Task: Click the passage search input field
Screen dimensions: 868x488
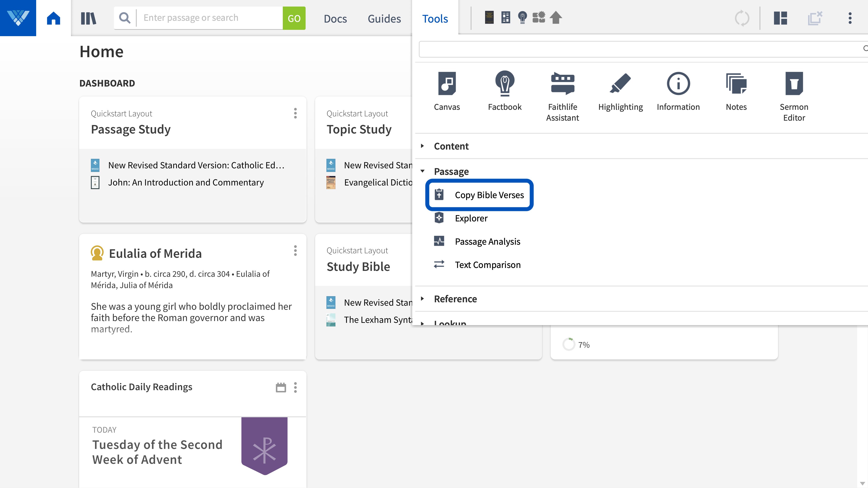Action: (x=209, y=18)
